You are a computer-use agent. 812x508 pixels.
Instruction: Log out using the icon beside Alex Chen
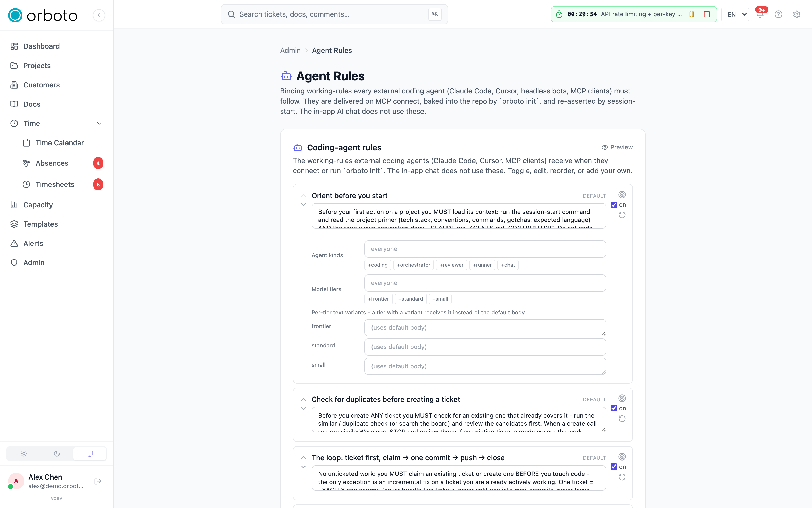coord(98,481)
